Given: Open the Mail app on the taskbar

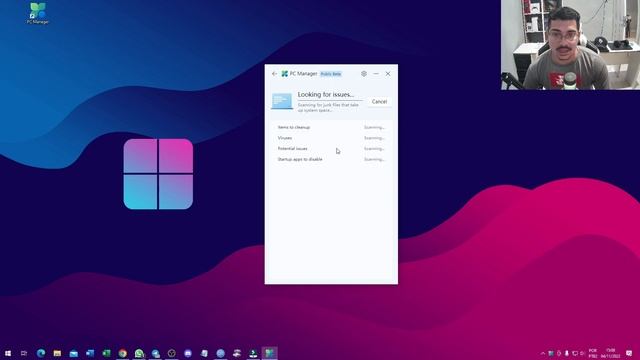Looking at the screenshot, I should coord(73,353).
